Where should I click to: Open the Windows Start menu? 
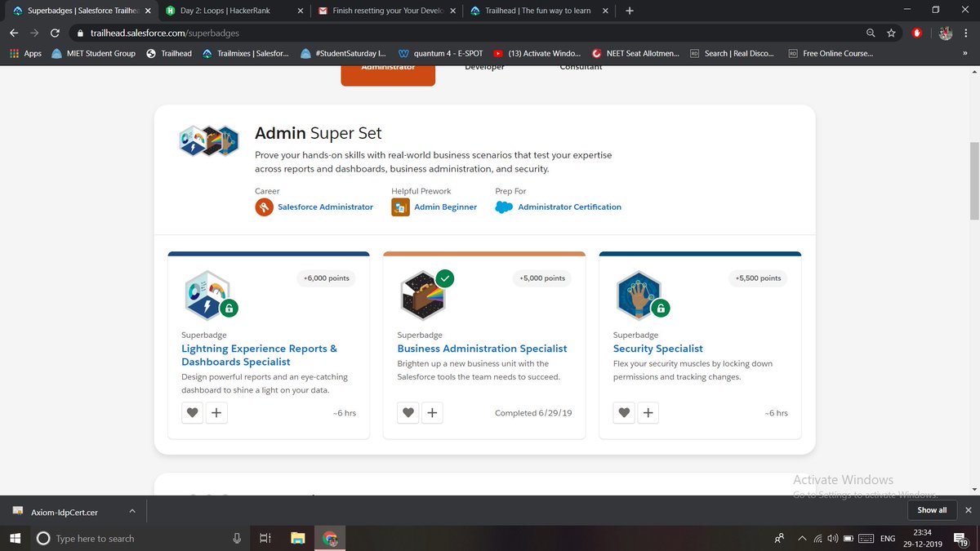point(16,538)
